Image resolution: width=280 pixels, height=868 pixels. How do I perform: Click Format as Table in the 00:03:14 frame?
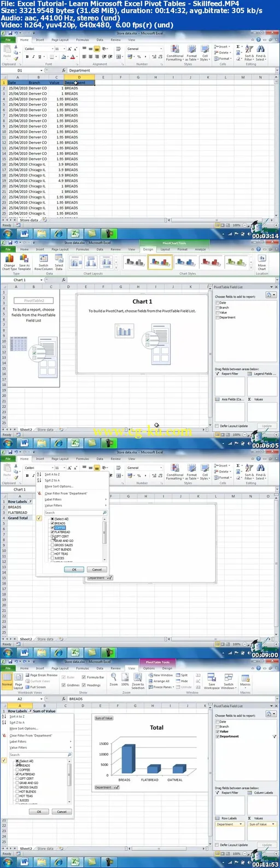click(x=191, y=52)
